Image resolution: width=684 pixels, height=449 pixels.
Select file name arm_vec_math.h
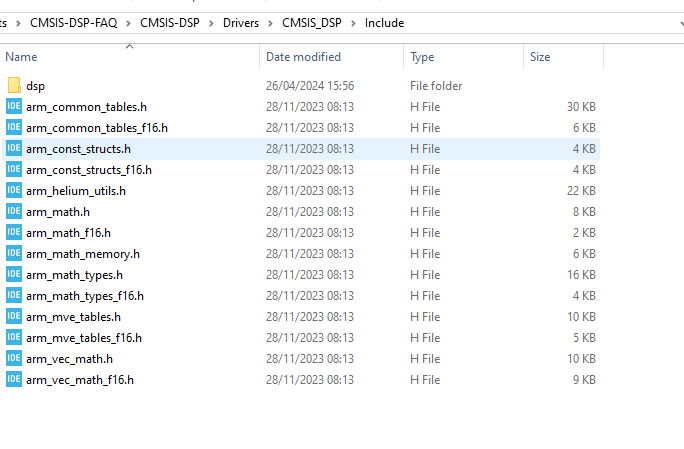(69, 359)
